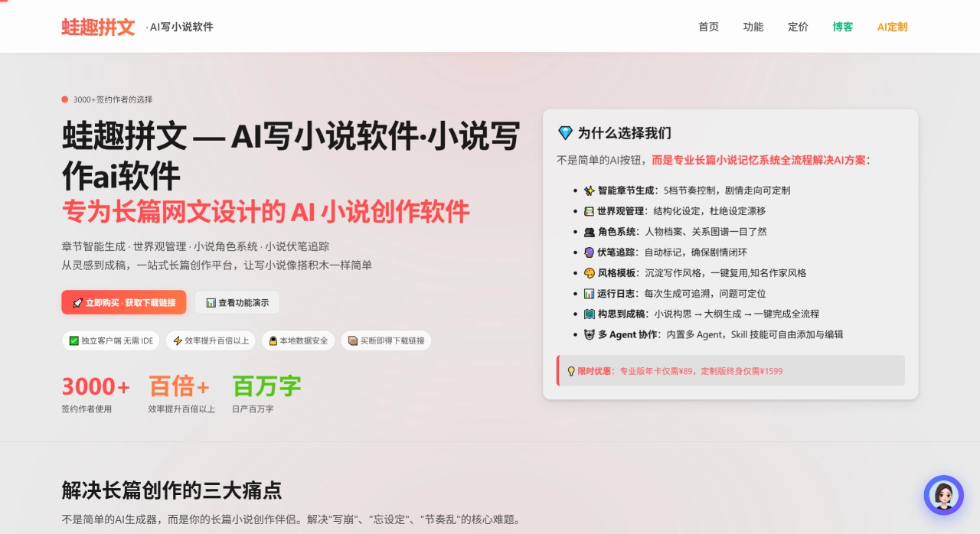Open the 功能 navigation item
Image resolution: width=980 pixels, height=534 pixels.
pyautogui.click(x=753, y=27)
